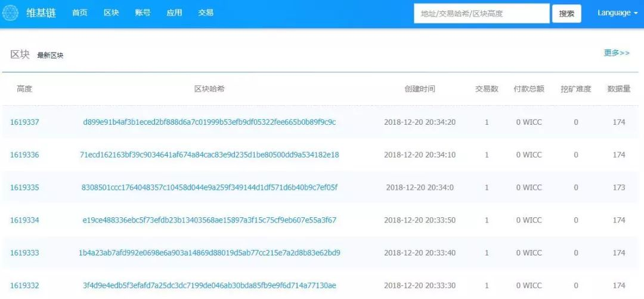Image resolution: width=644 pixels, height=299 pixels.
Task: Select timestamp 2018-12-20 20:34:10
Action: (420, 155)
